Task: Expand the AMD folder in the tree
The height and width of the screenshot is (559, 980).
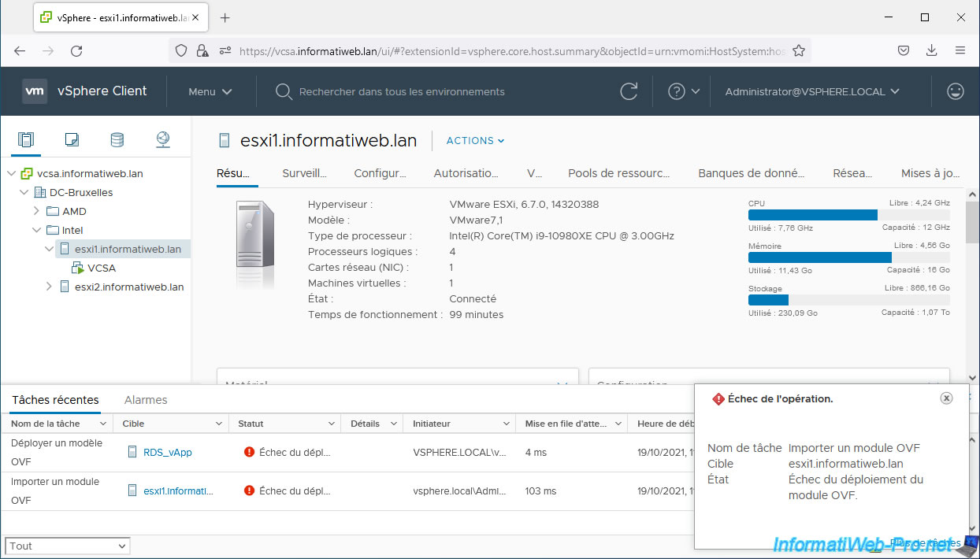Action: click(36, 212)
